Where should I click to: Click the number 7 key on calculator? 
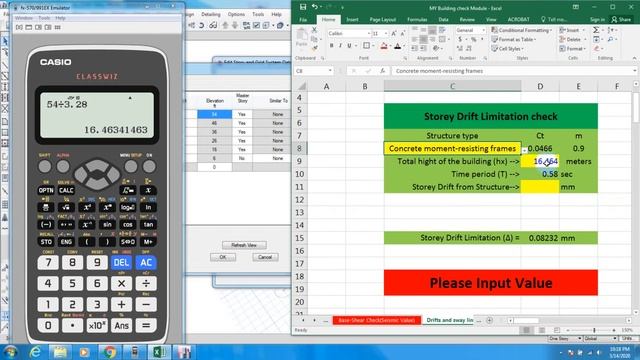point(48,262)
